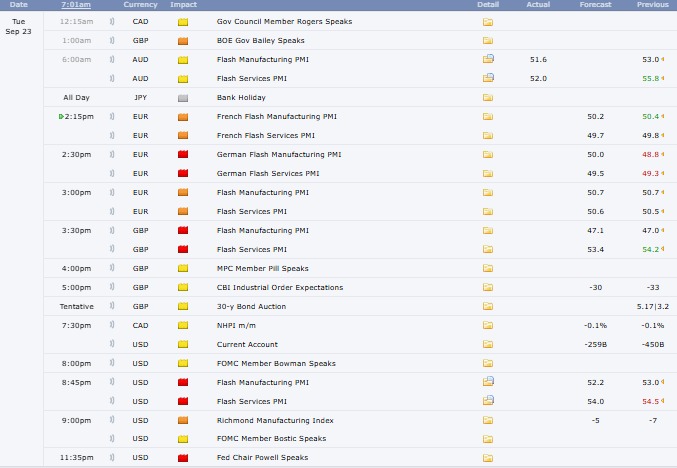Open detail icon for USD Flash Manufacturing PMI
677x468 pixels.
pyautogui.click(x=488, y=382)
